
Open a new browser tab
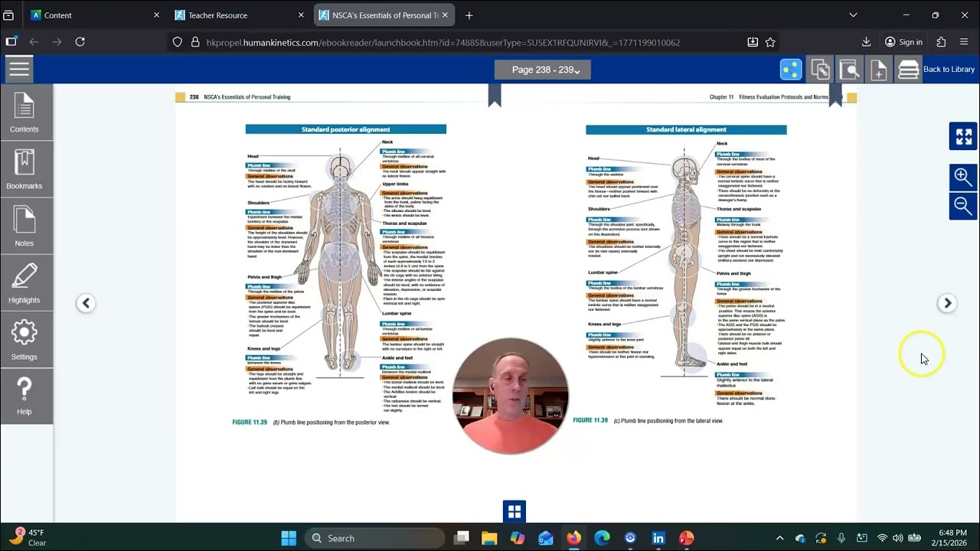coord(469,15)
